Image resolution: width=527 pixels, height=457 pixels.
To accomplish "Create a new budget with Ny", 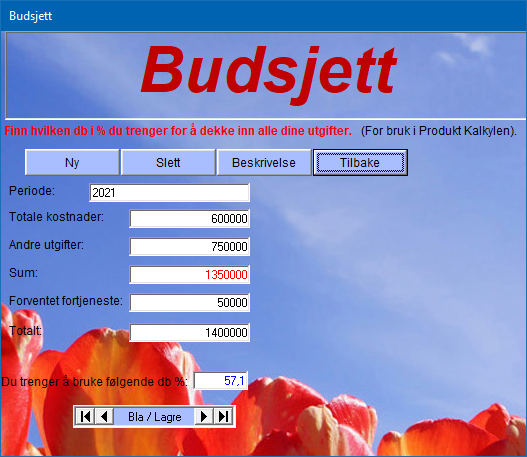I will 72,163.
